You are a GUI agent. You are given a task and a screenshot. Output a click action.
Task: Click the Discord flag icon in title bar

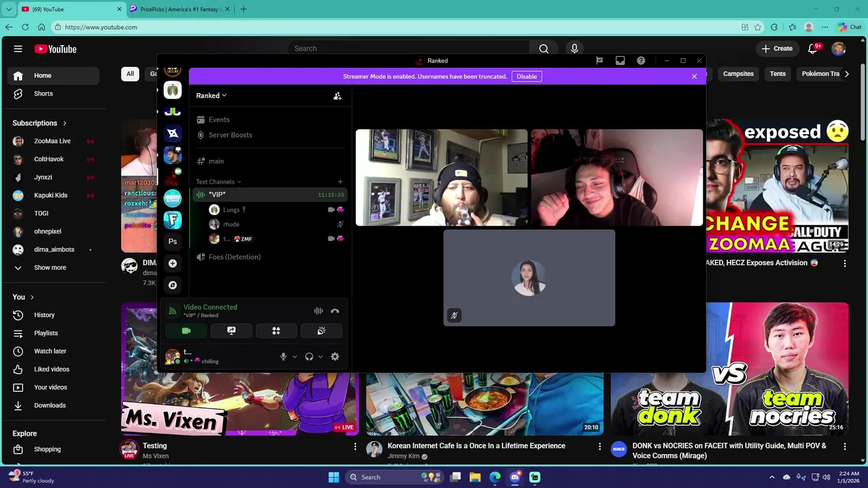599,60
